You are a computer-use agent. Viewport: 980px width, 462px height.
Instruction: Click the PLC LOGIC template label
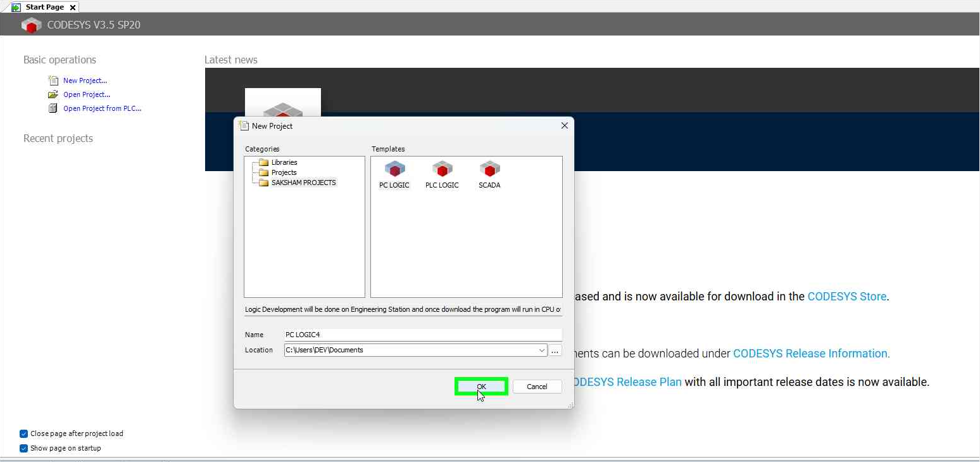[442, 185]
